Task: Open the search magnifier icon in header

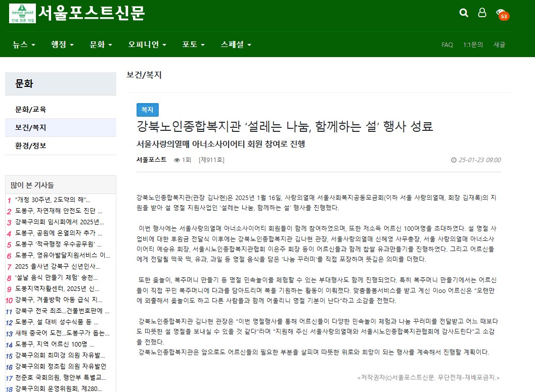Action: [x=464, y=13]
